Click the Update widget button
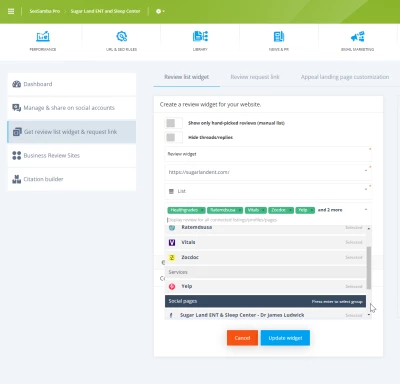This screenshot has width=400, height=384. point(285,338)
